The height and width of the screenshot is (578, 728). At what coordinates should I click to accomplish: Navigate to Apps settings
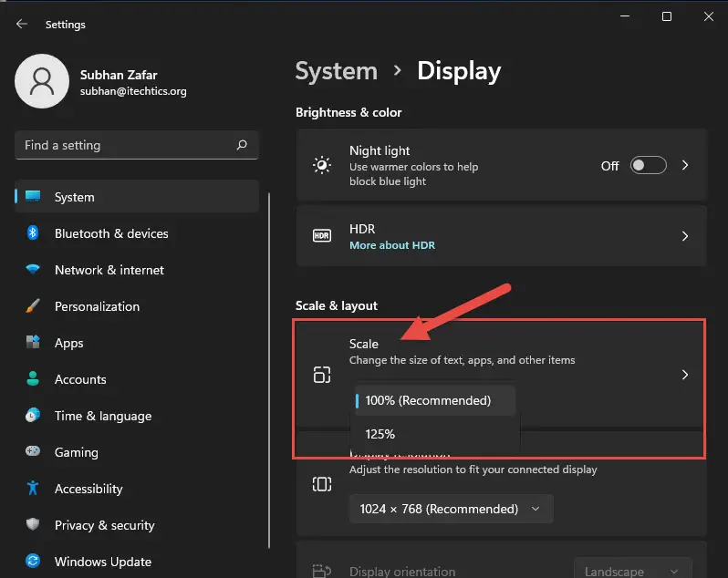tap(137, 343)
